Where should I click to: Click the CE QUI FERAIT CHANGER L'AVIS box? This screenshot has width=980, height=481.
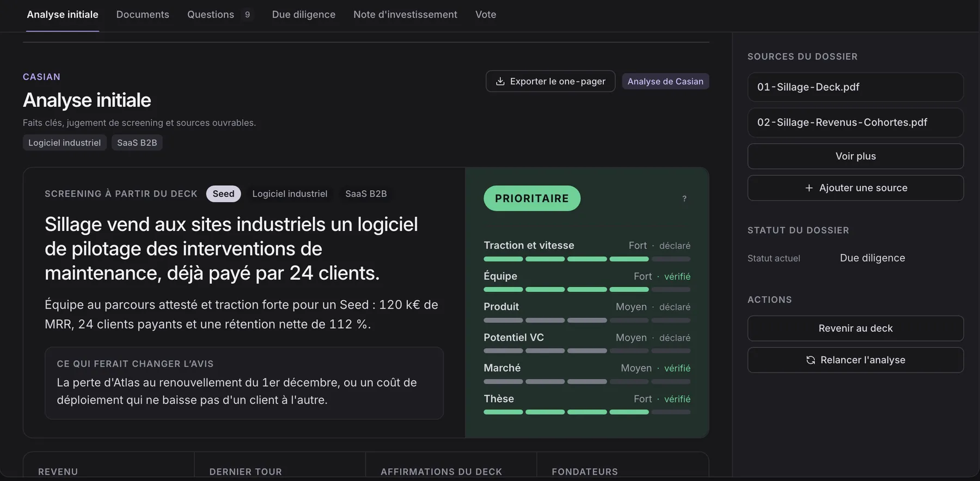click(x=244, y=383)
